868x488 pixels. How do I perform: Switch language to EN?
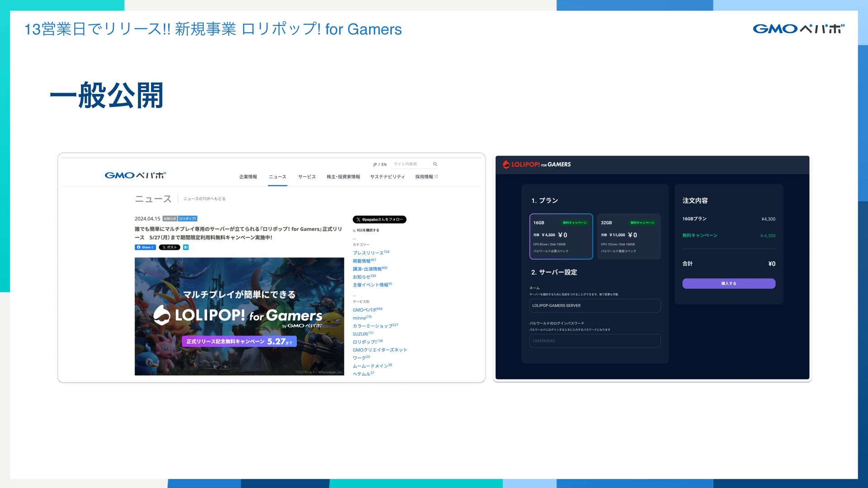(x=384, y=164)
